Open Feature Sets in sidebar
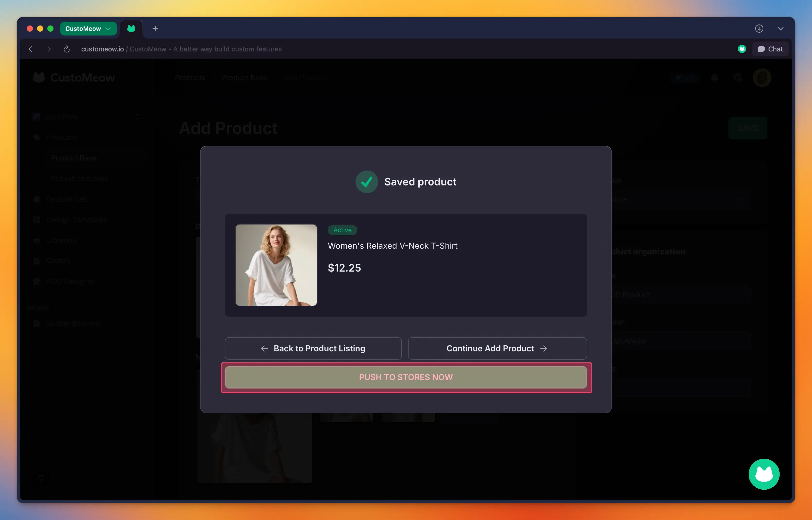Viewport: 812px width, 520px height. tap(68, 199)
